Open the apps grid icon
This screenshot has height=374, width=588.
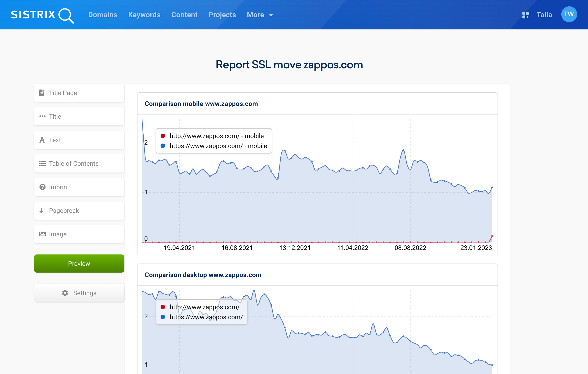coord(526,15)
